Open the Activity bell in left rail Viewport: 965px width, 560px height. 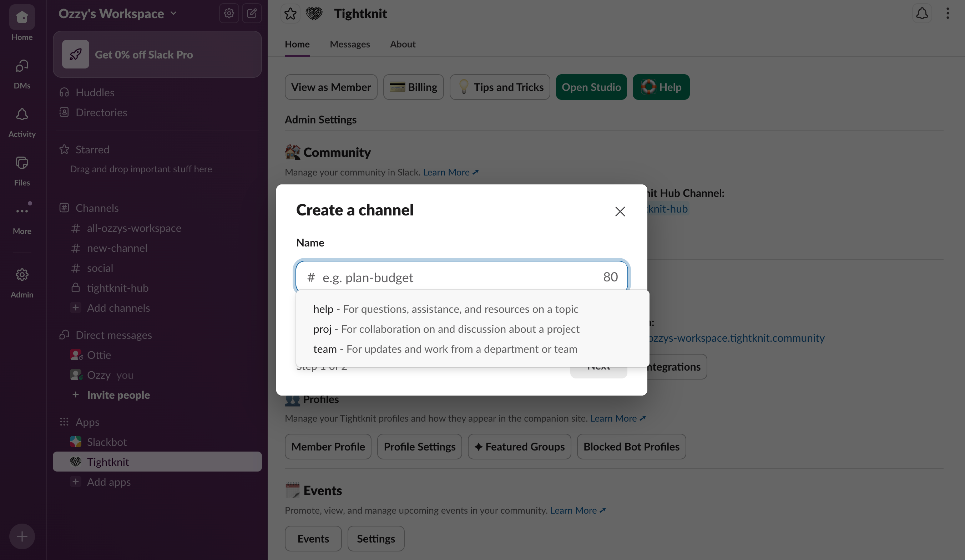pyautogui.click(x=22, y=122)
